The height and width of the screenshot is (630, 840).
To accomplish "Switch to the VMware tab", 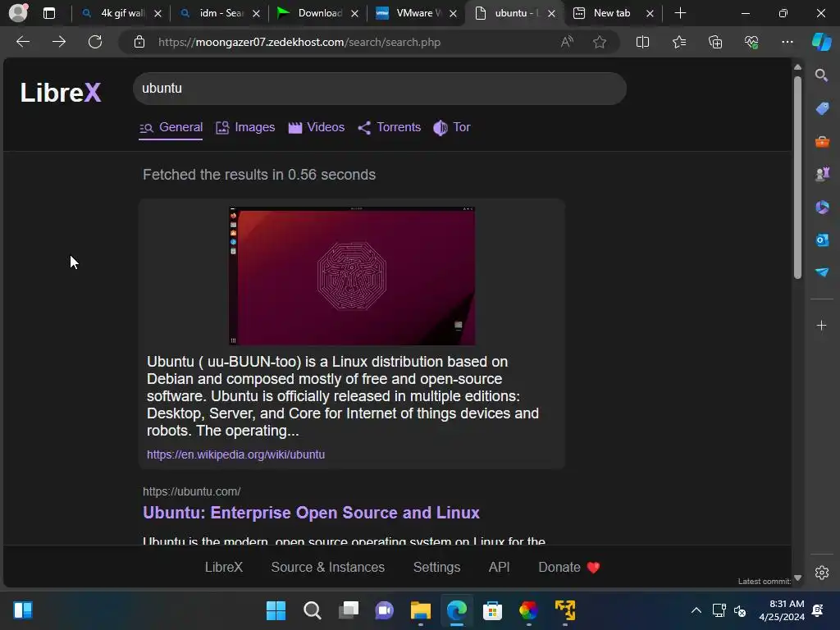I will pyautogui.click(x=417, y=13).
